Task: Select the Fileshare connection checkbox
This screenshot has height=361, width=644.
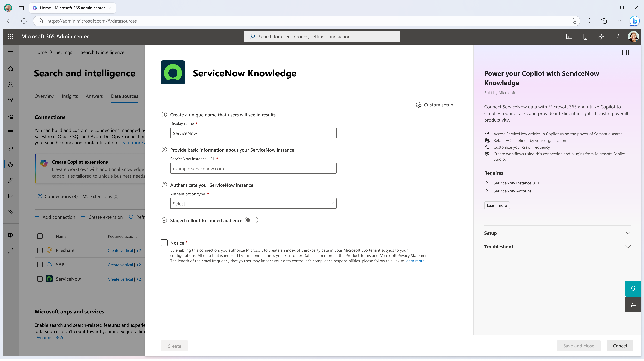Action: (40, 250)
